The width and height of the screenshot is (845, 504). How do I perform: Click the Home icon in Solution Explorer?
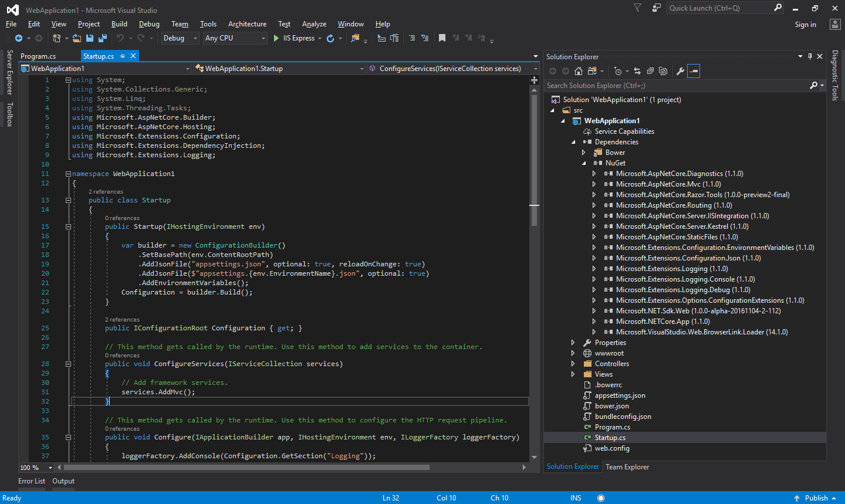(578, 70)
